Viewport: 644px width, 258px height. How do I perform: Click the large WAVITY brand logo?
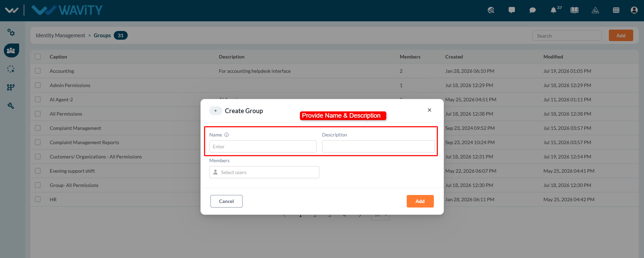[x=67, y=10]
